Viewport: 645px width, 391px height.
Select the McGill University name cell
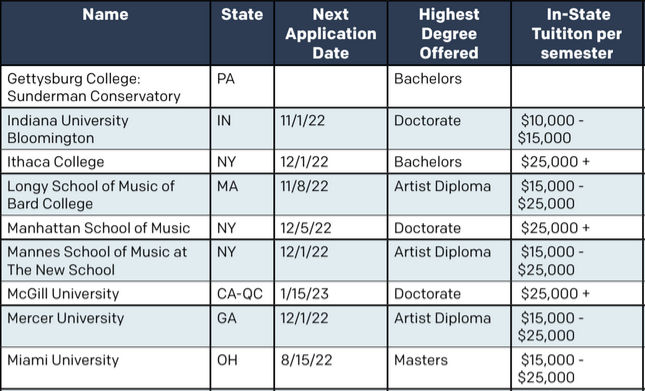[105, 294]
